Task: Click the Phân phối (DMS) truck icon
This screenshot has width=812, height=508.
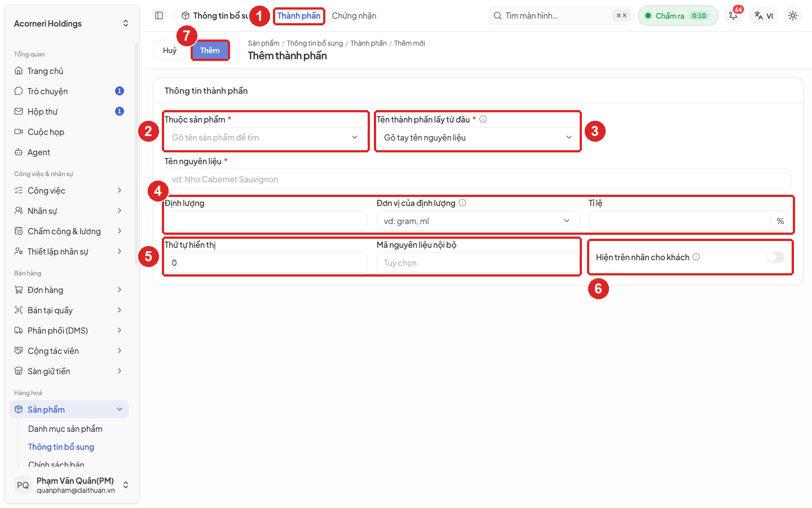Action: click(x=19, y=331)
